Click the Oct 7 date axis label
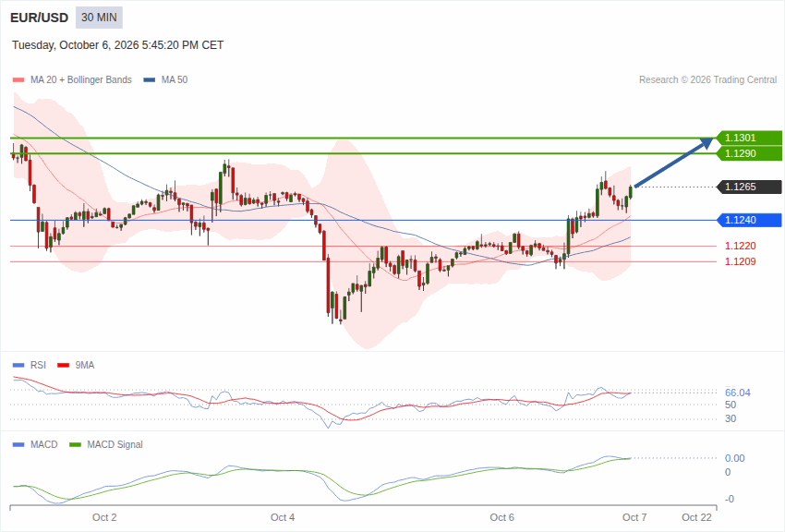Screen dimensions: 785x532 coord(634,517)
